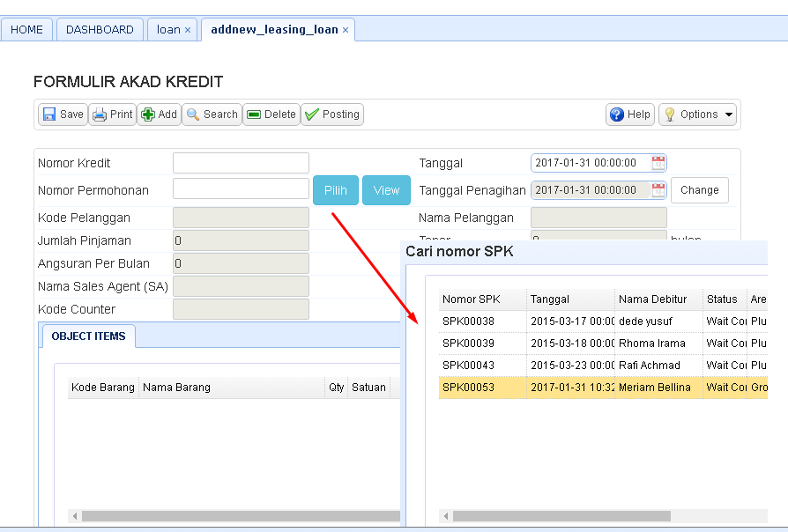Screen dimensions: 788x532
Task: Open the HOME tab
Action: (26, 29)
